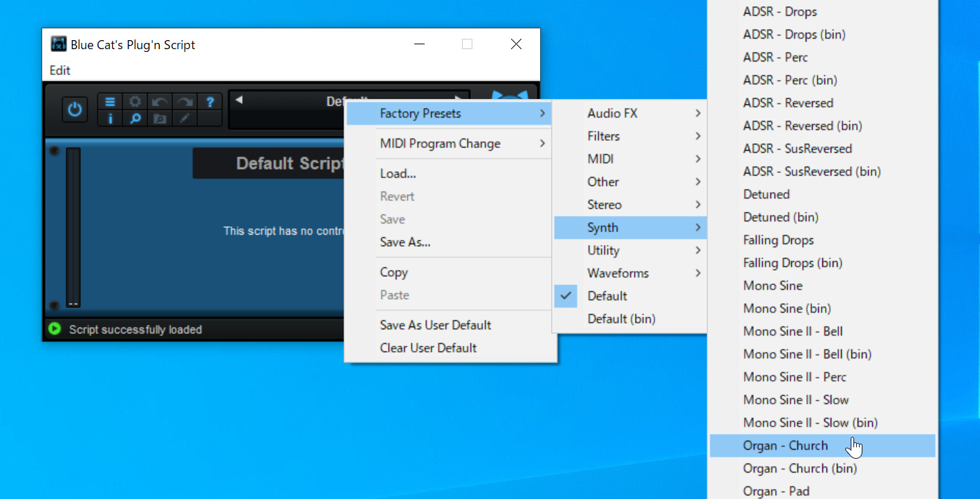Load the ADSR - Drops preset
This screenshot has width=980, height=499.
coord(822,12)
